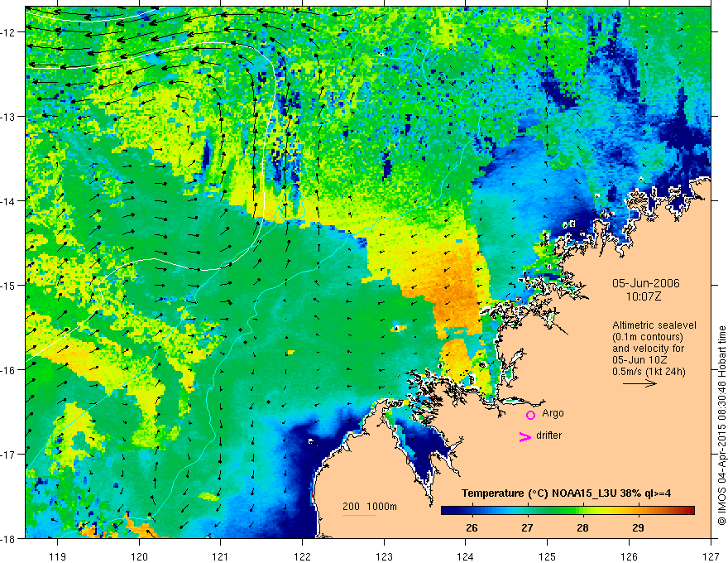
Task: Click the '10:07Z' time label
Action: tap(643, 296)
